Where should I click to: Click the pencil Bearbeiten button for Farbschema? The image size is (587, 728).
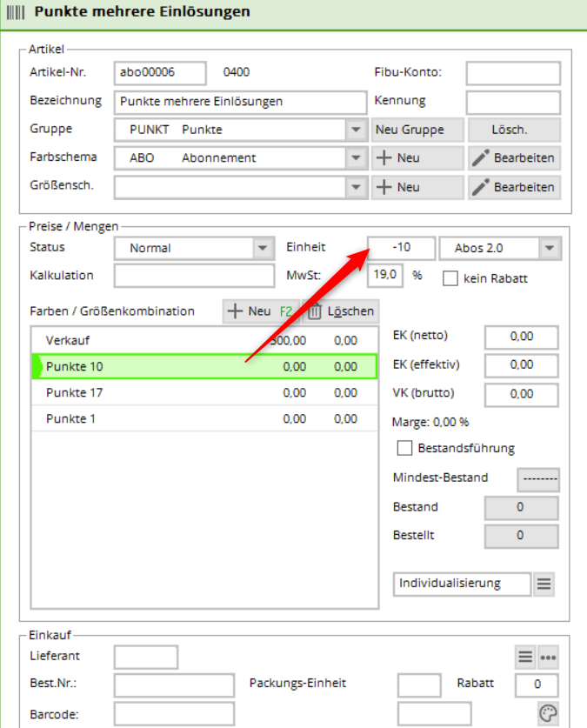click(514, 158)
